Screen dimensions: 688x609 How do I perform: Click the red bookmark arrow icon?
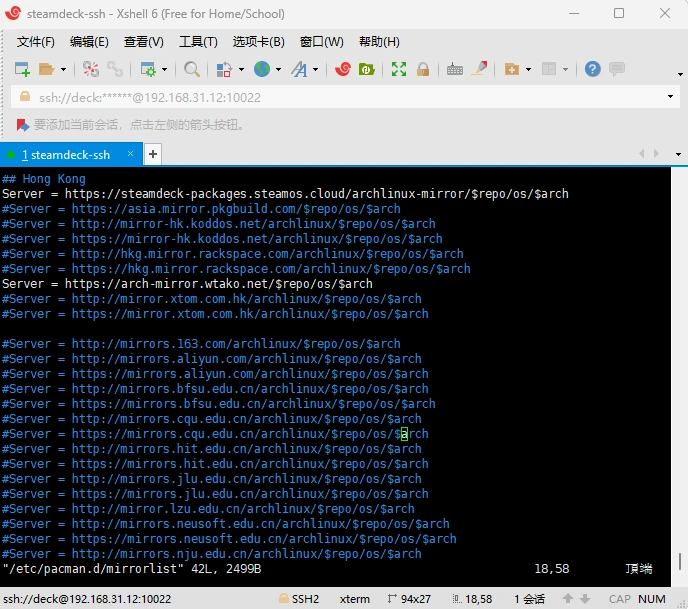tap(22, 125)
